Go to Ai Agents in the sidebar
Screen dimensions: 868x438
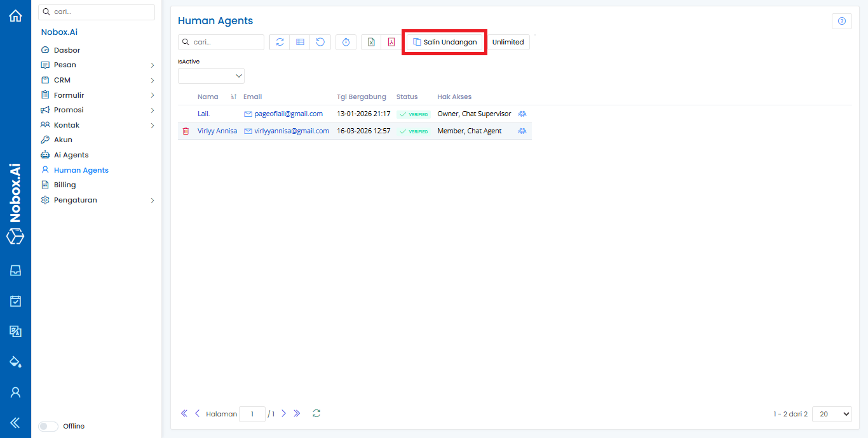[x=71, y=155]
